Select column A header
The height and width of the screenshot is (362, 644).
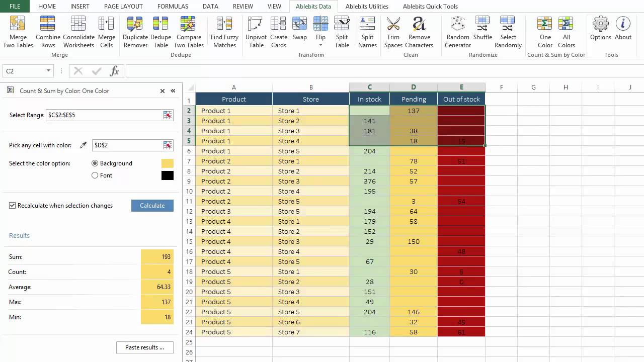234,87
